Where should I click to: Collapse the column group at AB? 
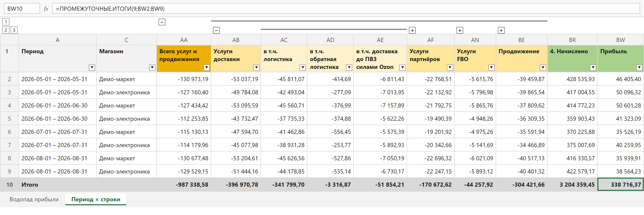[x=217, y=30]
